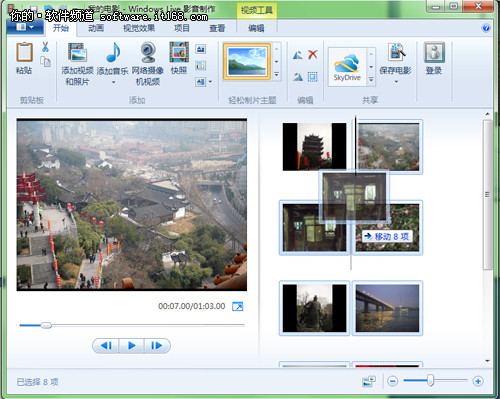This screenshot has height=399, width=500.
Task: Click the Rotate right icon
Action: pyautogui.click(x=298, y=77)
